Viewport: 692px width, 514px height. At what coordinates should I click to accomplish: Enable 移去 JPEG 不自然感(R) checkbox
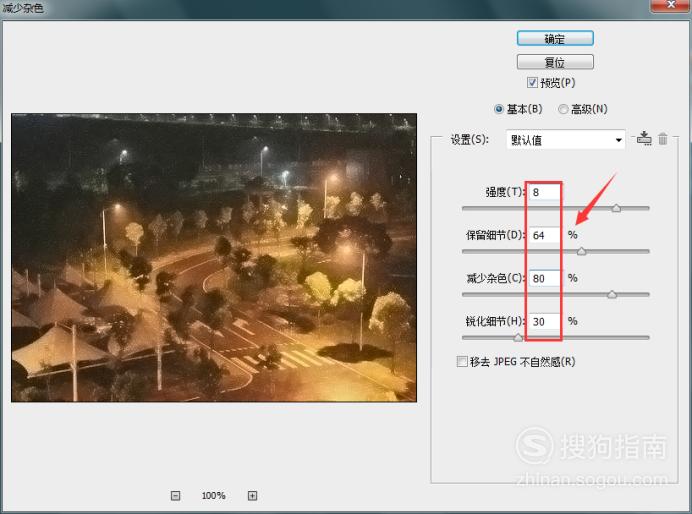(462, 362)
